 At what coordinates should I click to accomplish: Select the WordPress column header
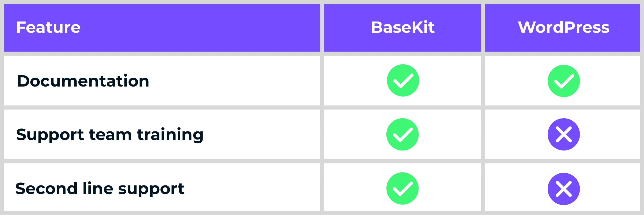coord(563,27)
